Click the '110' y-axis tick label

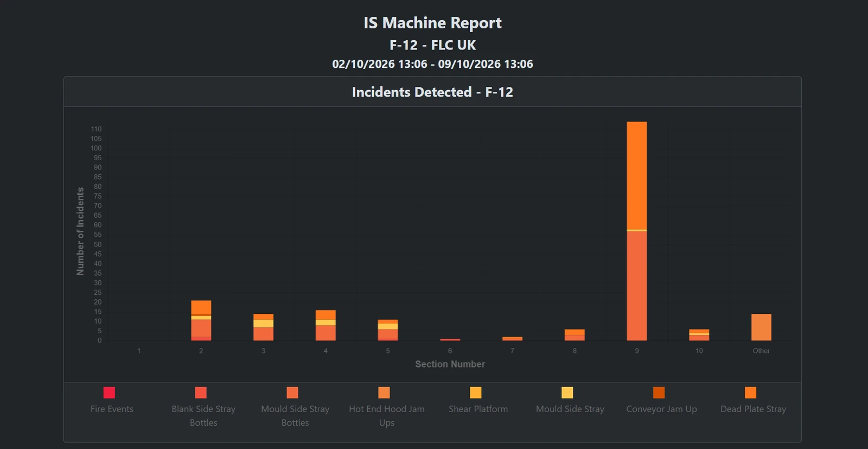[x=96, y=129]
